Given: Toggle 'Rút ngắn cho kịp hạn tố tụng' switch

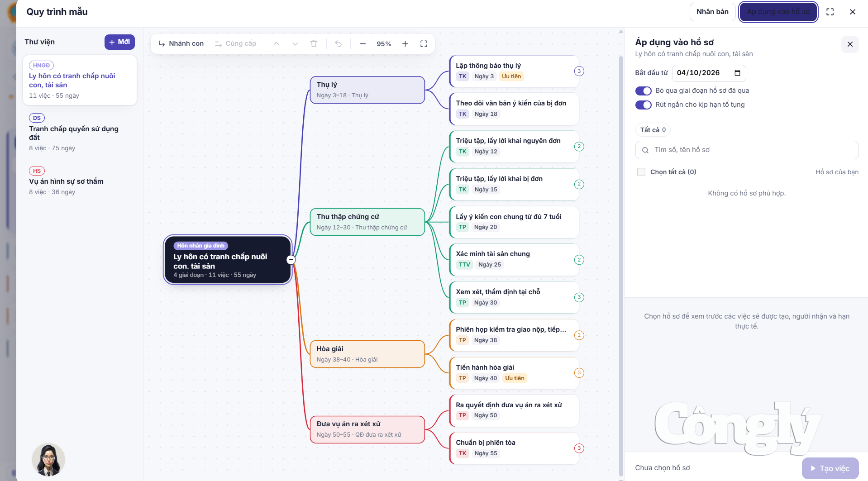Looking at the screenshot, I should point(643,105).
